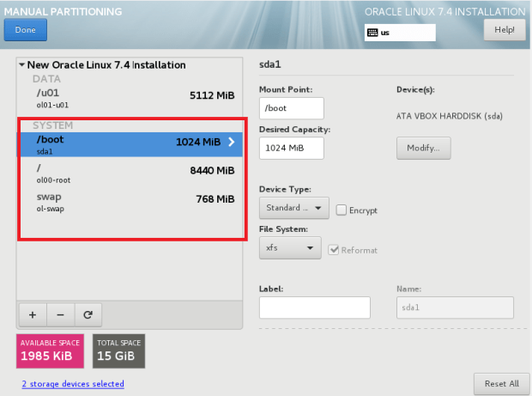Click the minus icon to remove partition
Screen dimensions: 532x396
pyautogui.click(x=60, y=314)
